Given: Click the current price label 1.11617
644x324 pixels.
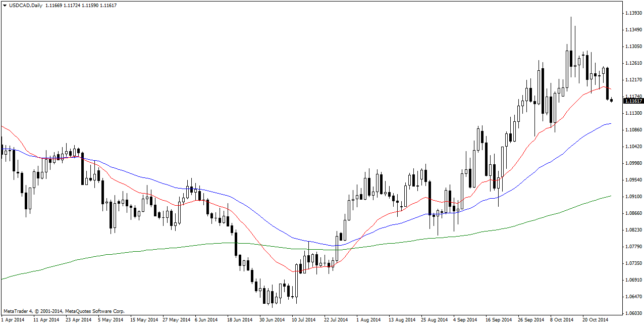Looking at the screenshot, I should pyautogui.click(x=633, y=101).
